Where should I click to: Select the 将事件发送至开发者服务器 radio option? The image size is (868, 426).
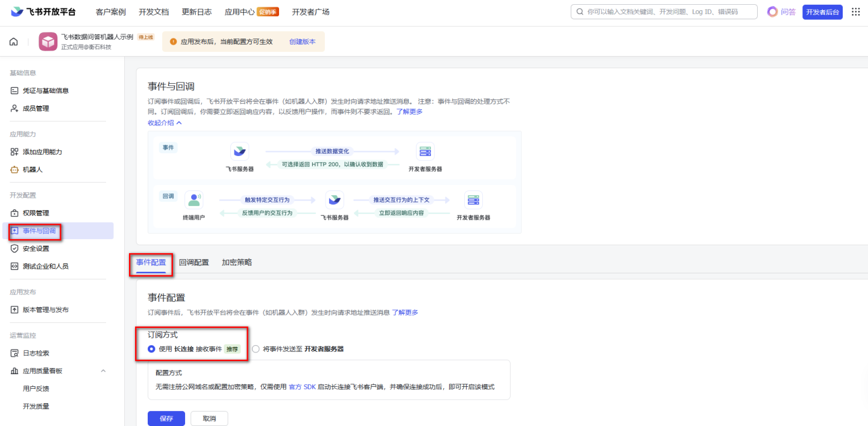pos(256,348)
